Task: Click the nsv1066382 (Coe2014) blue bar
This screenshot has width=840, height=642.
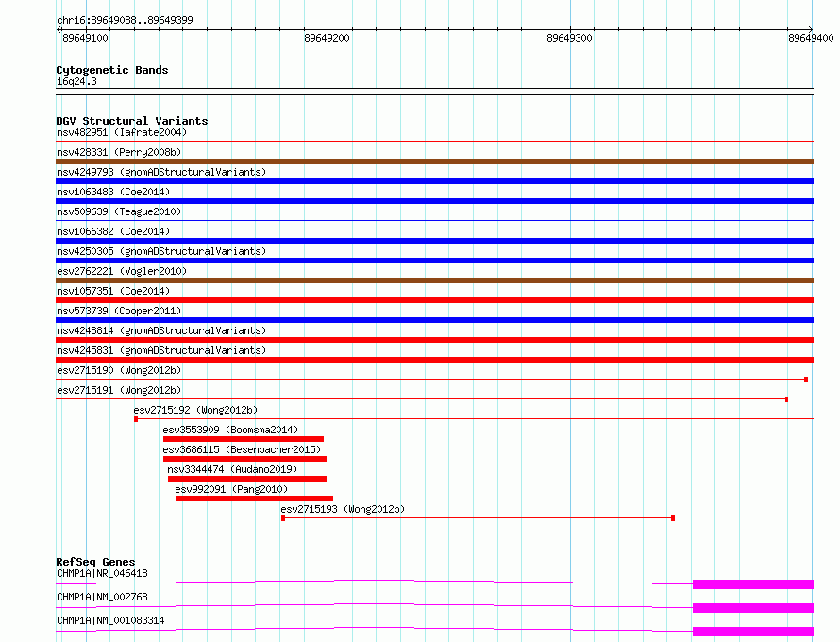Action: [x=434, y=241]
